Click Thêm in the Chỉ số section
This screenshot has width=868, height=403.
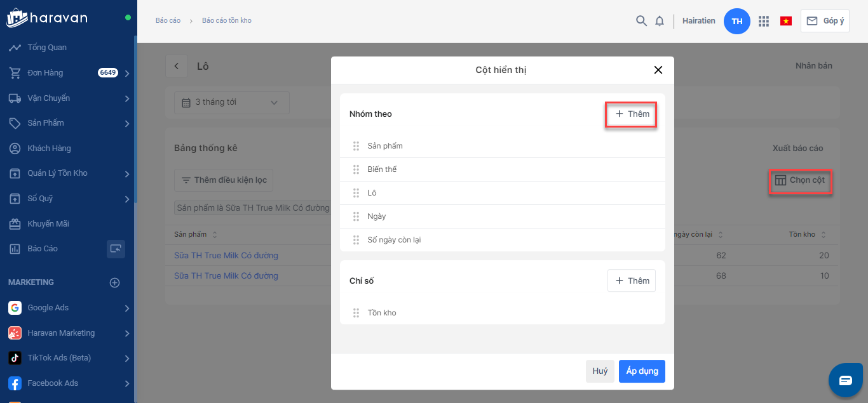[632, 281]
